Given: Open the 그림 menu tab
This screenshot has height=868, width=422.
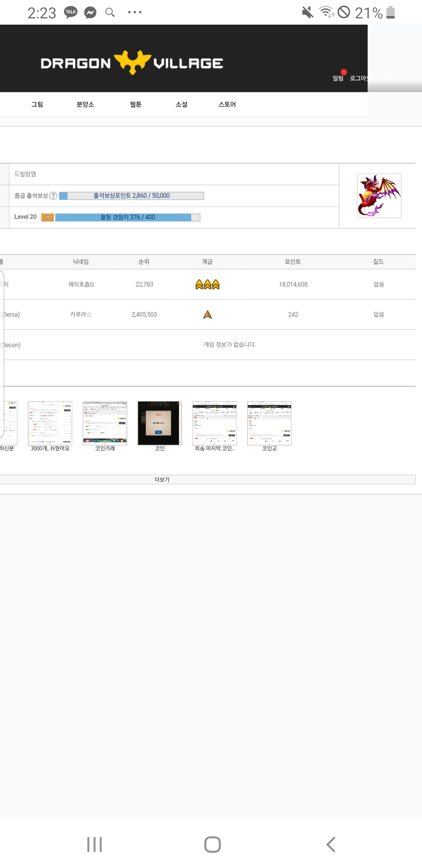Looking at the screenshot, I should point(37,104).
